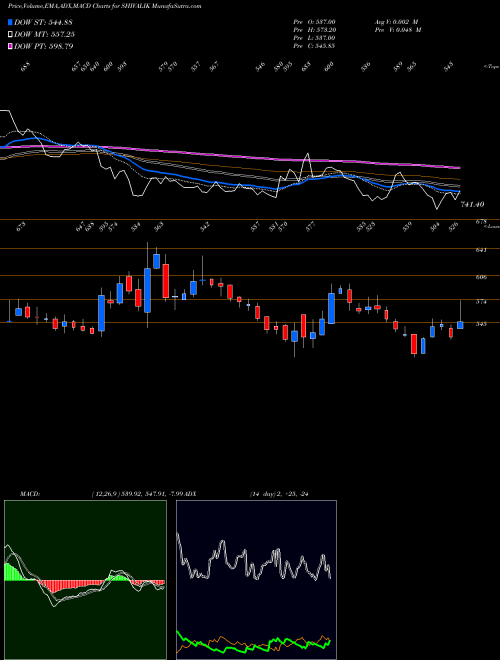Select the DOW ST: 544.88 label
Screen dimensions: 500x660
coord(43,22)
